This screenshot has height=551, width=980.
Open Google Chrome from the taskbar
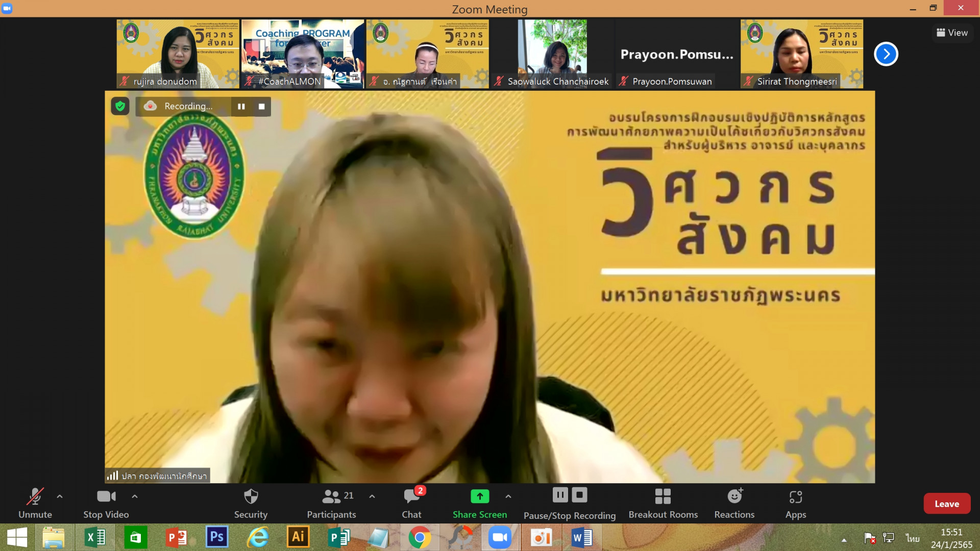tap(420, 538)
